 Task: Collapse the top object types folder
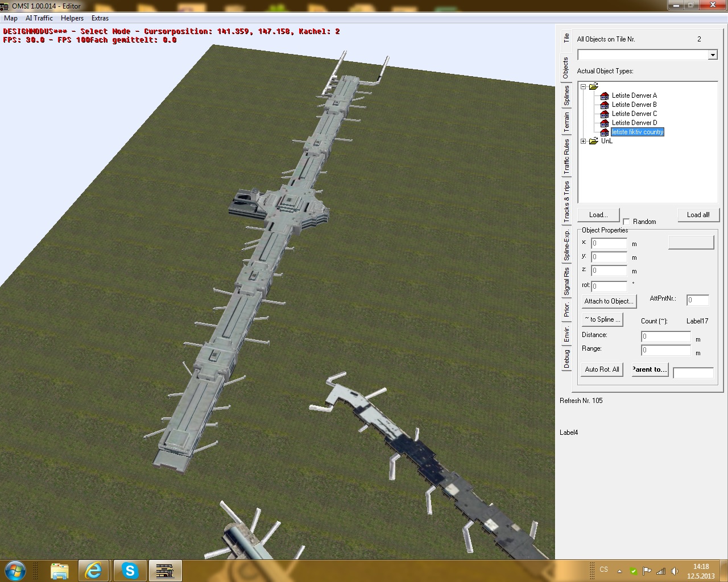pyautogui.click(x=583, y=86)
